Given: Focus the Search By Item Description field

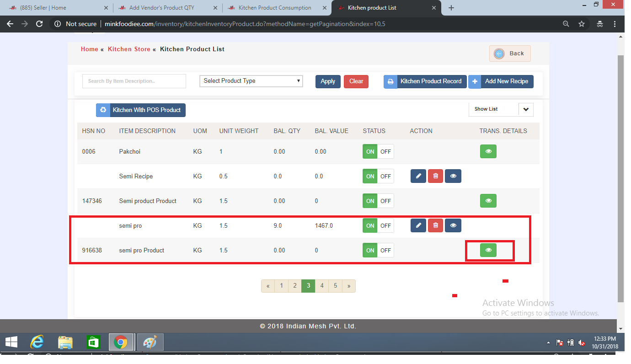Looking at the screenshot, I should point(134,81).
